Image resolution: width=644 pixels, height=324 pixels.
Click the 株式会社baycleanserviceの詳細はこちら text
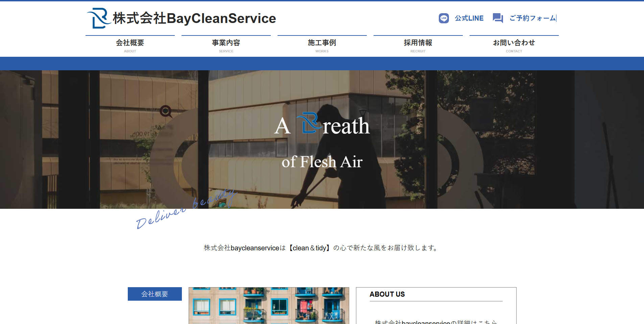[x=436, y=322]
